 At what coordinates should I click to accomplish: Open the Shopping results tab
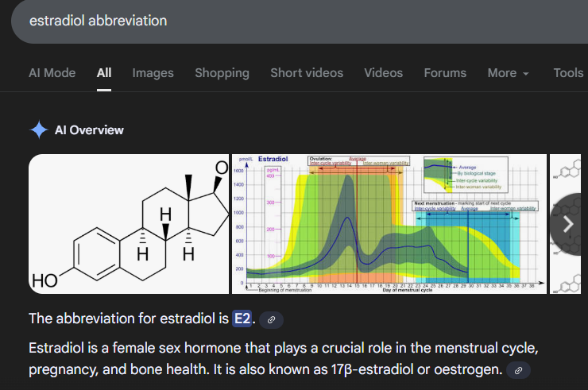pyautogui.click(x=222, y=73)
